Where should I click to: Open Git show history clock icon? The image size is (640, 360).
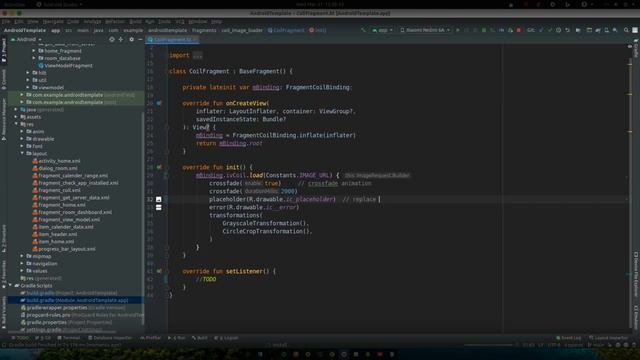558,30
